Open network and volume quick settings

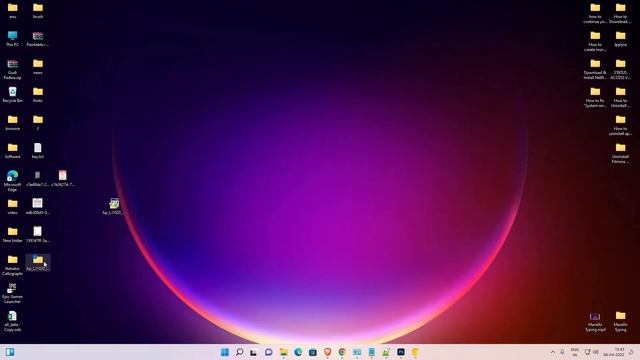pos(592,352)
